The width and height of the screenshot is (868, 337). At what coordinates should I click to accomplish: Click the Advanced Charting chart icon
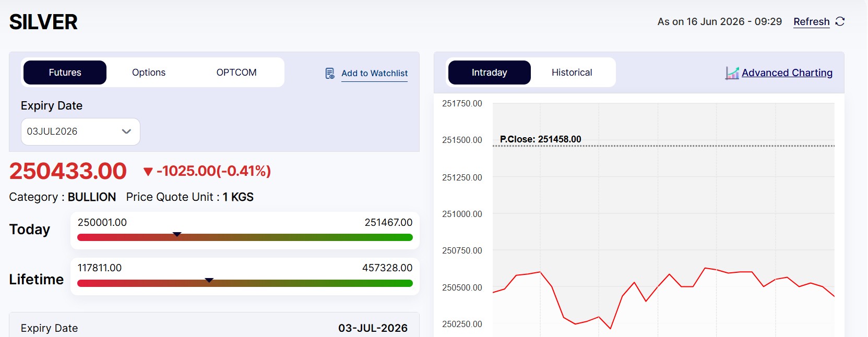pos(732,73)
